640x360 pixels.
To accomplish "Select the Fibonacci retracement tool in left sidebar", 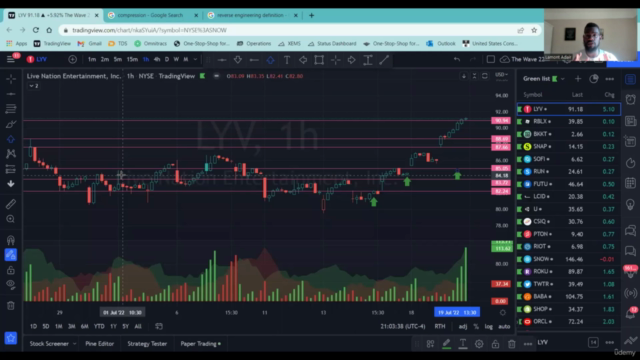I will click(11, 109).
